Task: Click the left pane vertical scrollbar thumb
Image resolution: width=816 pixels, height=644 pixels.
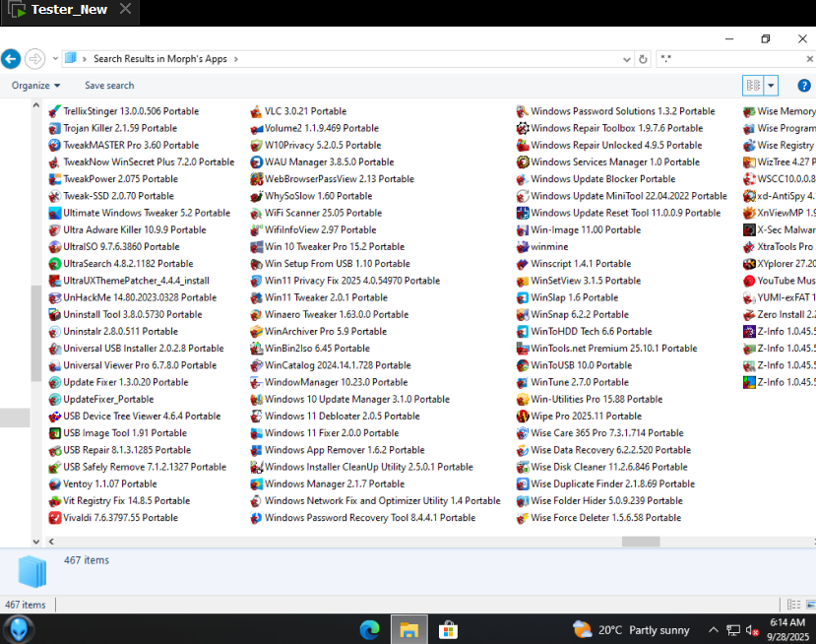Action: click(35, 333)
